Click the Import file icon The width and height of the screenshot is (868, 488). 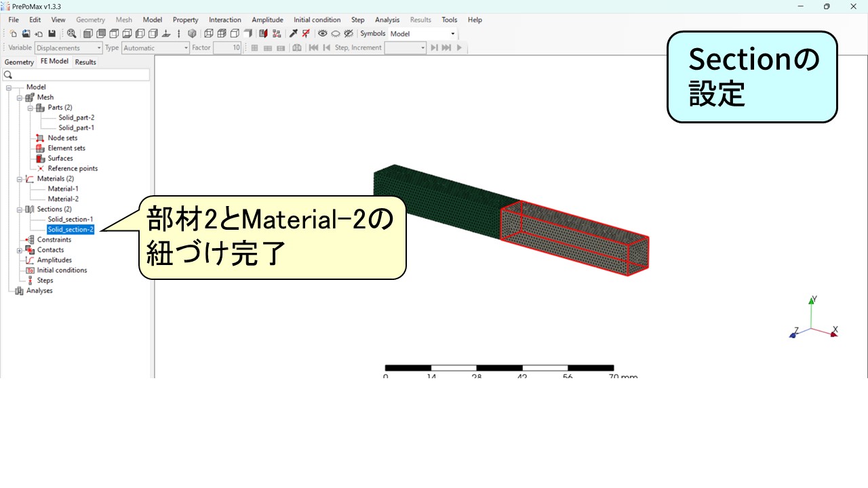[x=39, y=33]
